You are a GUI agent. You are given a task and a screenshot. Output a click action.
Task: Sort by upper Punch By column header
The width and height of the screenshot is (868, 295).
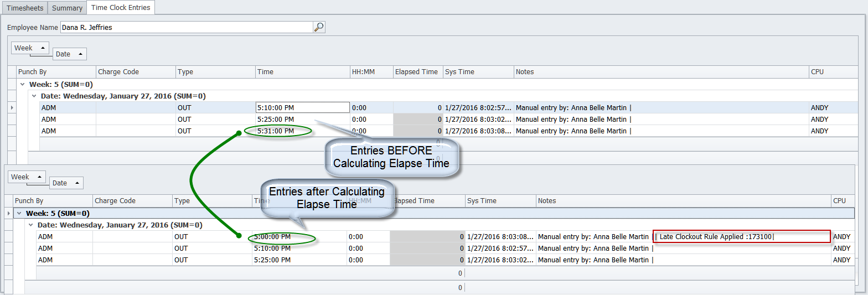(55, 72)
